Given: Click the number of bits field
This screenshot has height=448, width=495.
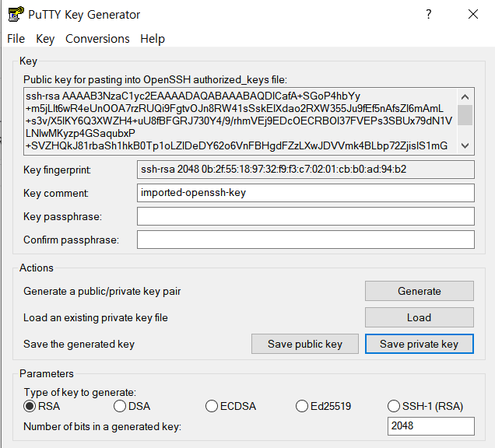Looking at the screenshot, I should click(431, 426).
